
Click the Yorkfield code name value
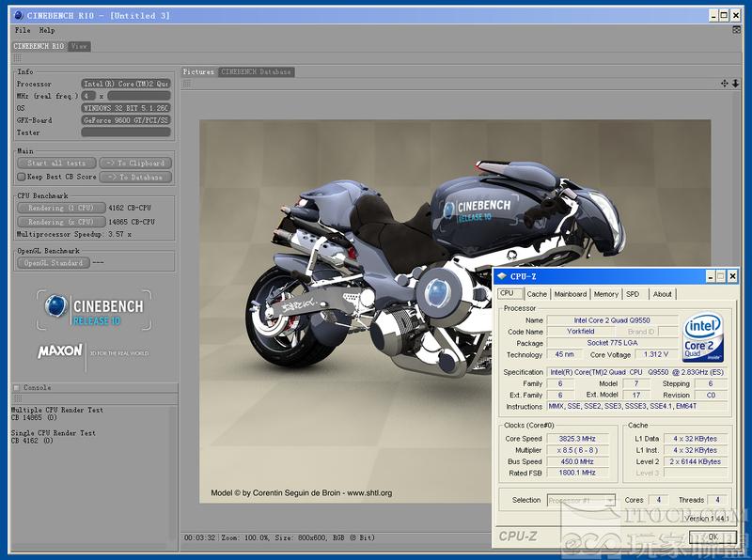(580, 332)
